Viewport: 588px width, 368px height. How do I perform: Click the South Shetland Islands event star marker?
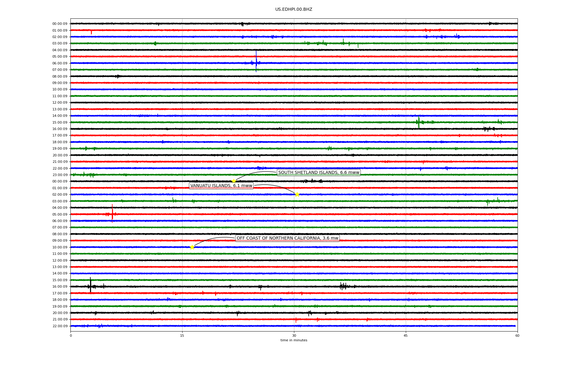click(234, 181)
